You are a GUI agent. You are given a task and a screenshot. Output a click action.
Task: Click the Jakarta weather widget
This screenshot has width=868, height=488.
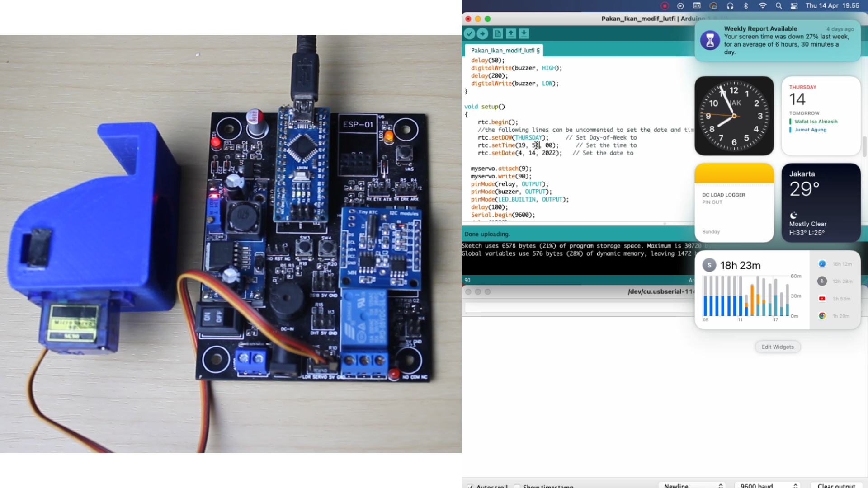point(821,203)
